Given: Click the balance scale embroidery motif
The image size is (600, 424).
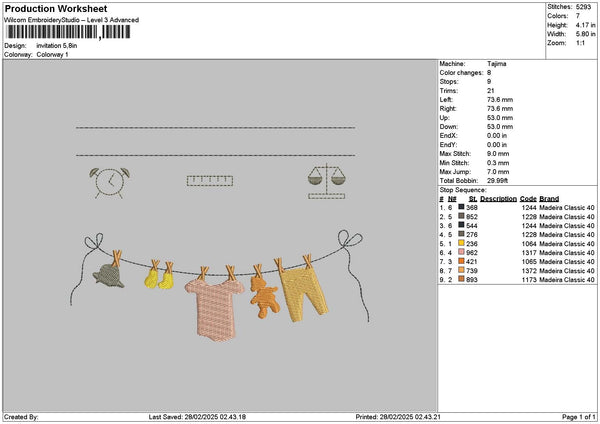Looking at the screenshot, I should pyautogui.click(x=326, y=181).
